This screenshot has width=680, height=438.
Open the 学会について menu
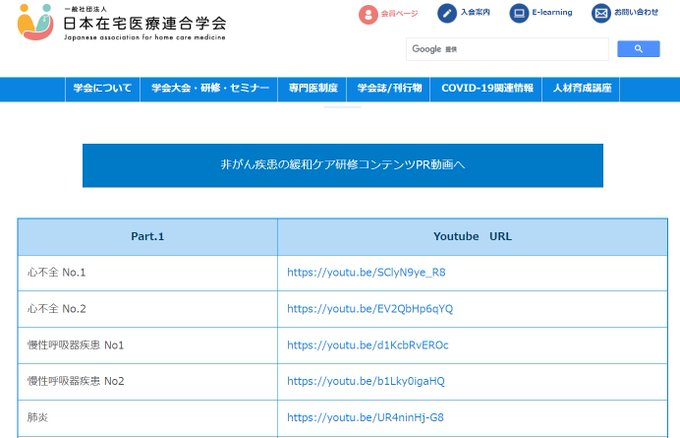click(102, 89)
